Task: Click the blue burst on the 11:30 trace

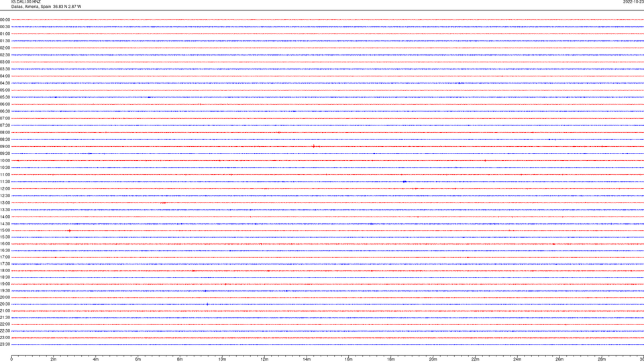Action: 405,182
